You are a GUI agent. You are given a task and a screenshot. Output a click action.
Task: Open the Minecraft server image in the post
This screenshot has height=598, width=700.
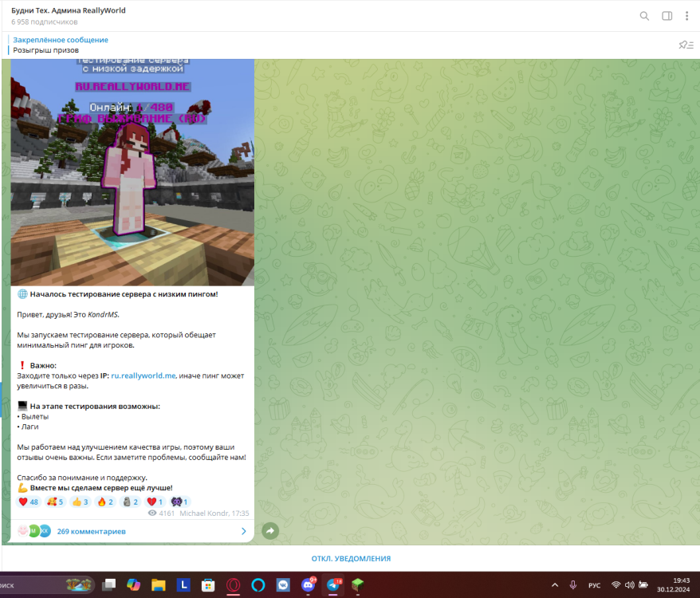point(132,172)
